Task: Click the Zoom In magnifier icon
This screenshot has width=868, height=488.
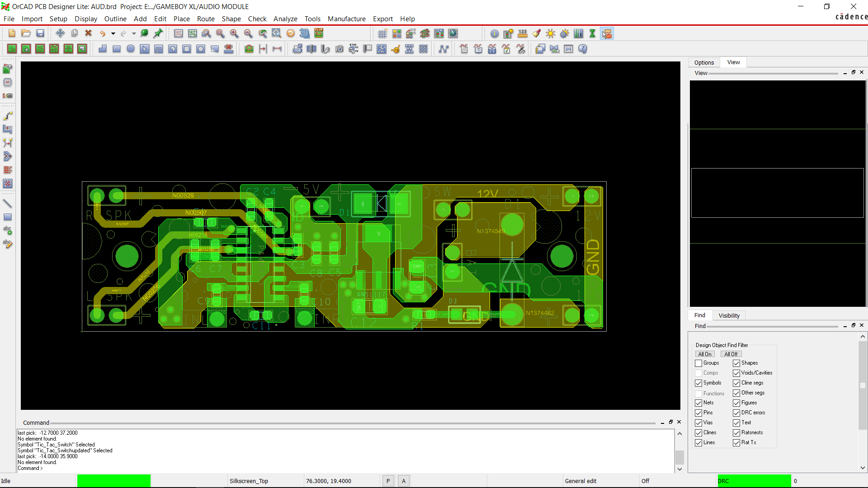Action: point(234,33)
